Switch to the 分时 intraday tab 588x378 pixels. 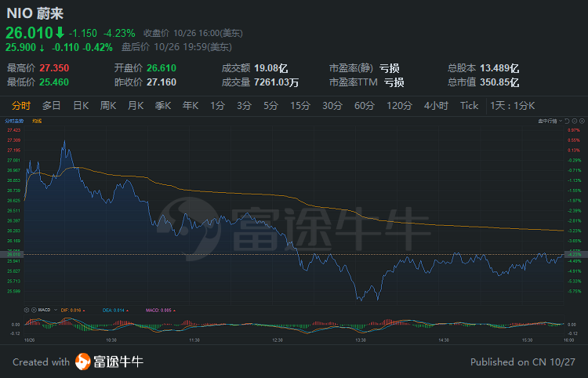tap(21, 106)
